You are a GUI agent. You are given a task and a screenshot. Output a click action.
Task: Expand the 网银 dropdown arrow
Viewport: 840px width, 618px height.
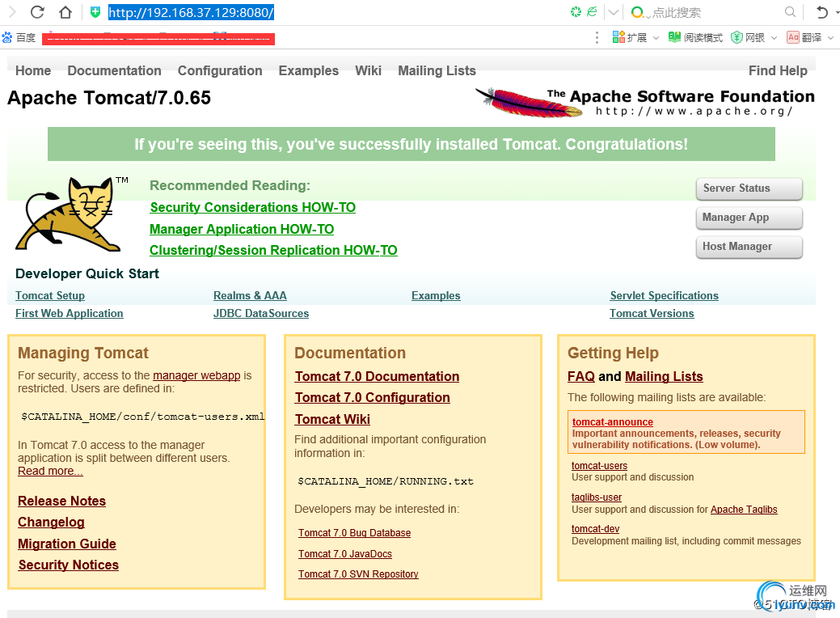click(774, 38)
